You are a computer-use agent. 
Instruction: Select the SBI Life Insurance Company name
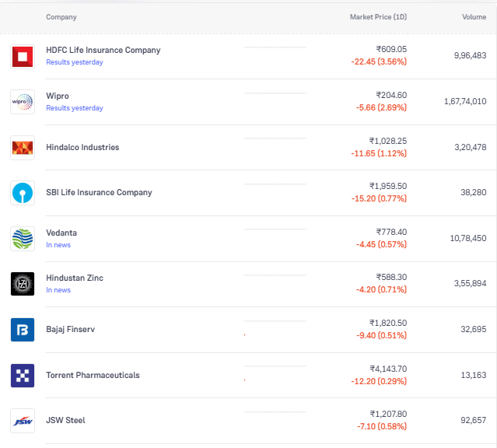(x=99, y=193)
